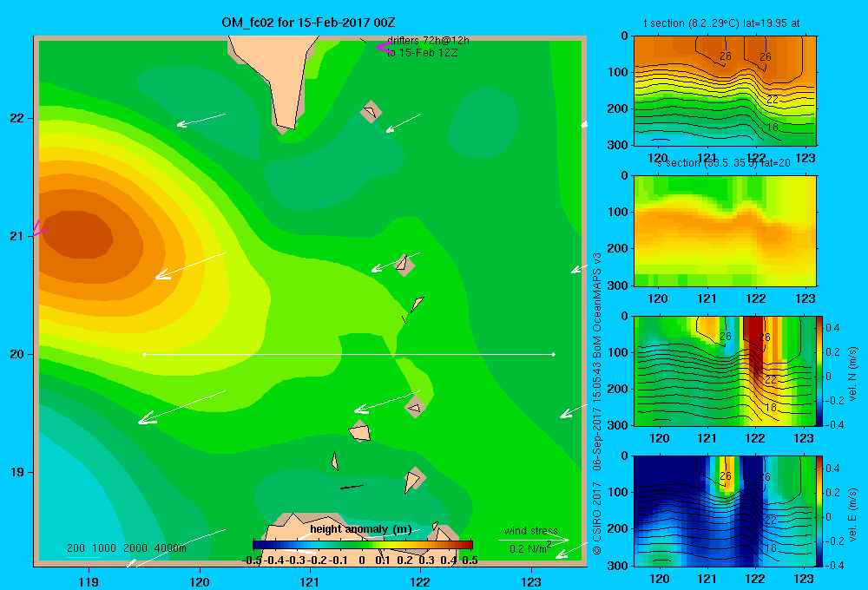Click the "BoM OceanMAPS v3" vertical text

coord(597,305)
